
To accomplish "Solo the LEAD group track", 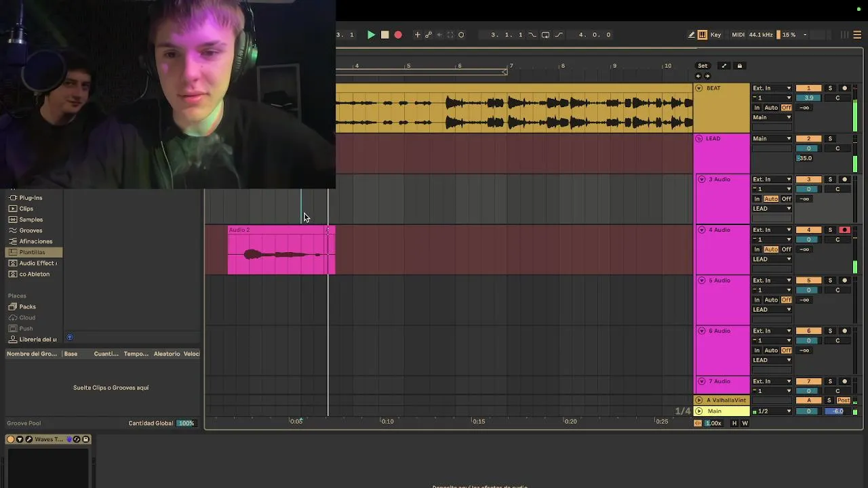I will tap(830, 138).
